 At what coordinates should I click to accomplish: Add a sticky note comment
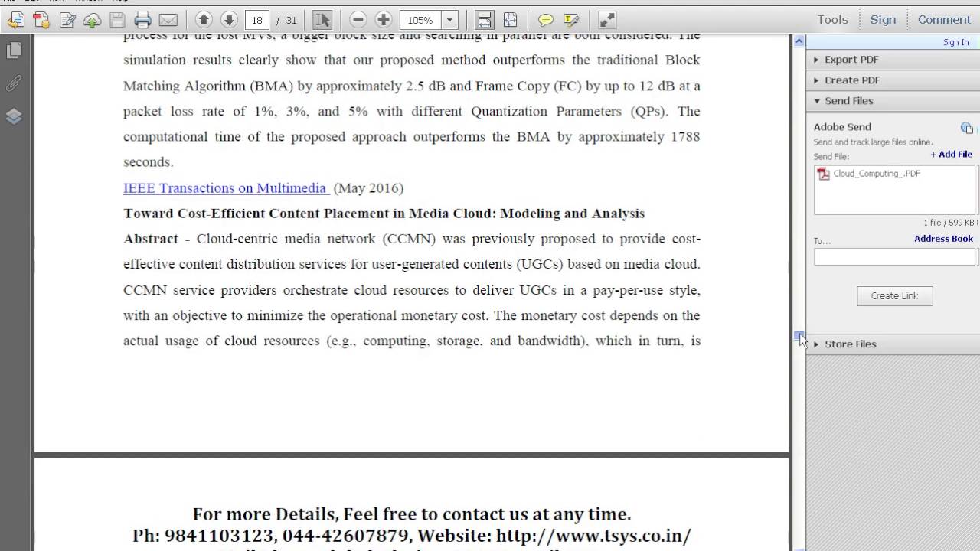(545, 20)
